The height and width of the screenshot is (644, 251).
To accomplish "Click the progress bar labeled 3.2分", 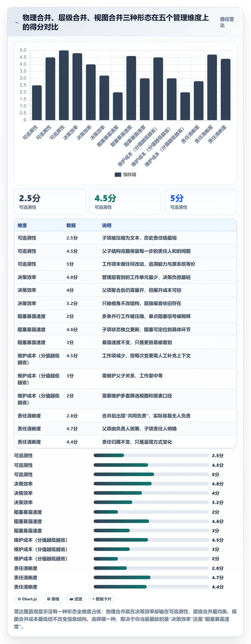I will pyautogui.click(x=151, y=502).
